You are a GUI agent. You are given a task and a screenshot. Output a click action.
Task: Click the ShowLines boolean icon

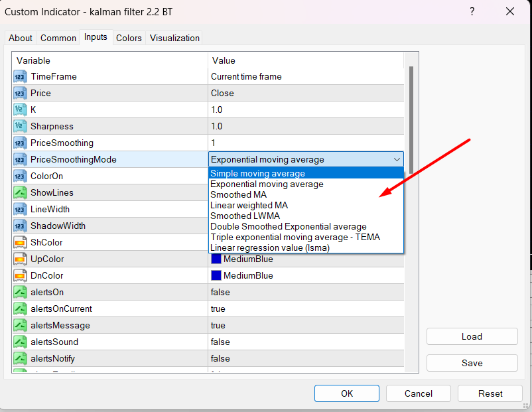pyautogui.click(x=20, y=193)
